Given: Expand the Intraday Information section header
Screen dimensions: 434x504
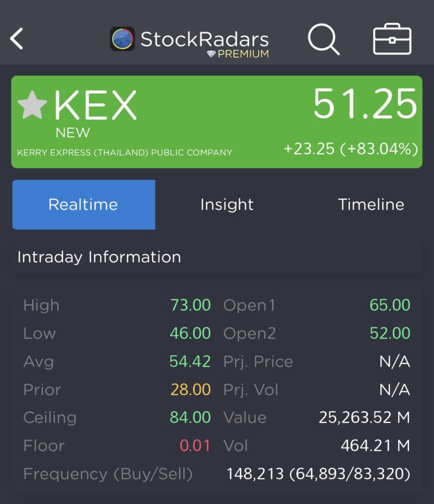Looking at the screenshot, I should pos(99,257).
